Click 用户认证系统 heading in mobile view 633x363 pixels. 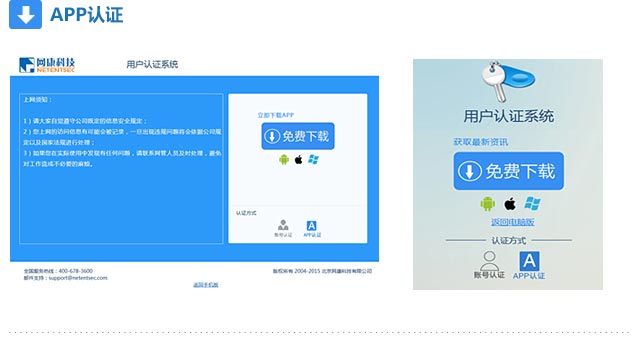point(508,116)
